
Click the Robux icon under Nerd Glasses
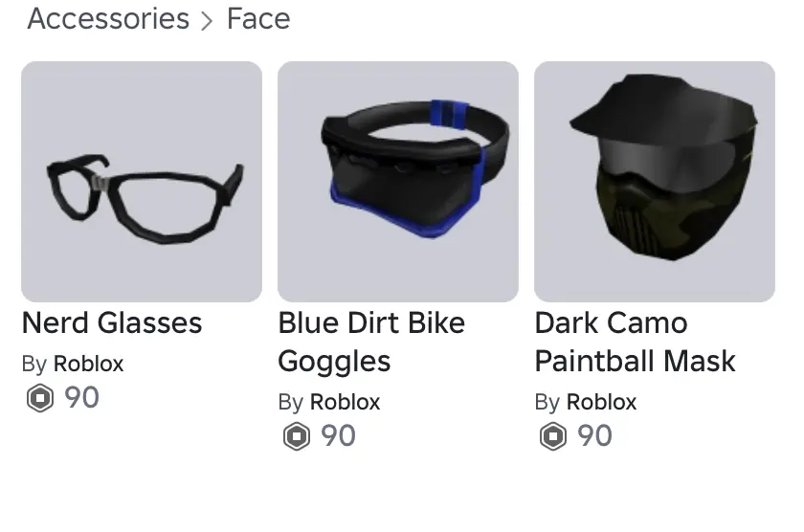click(40, 398)
